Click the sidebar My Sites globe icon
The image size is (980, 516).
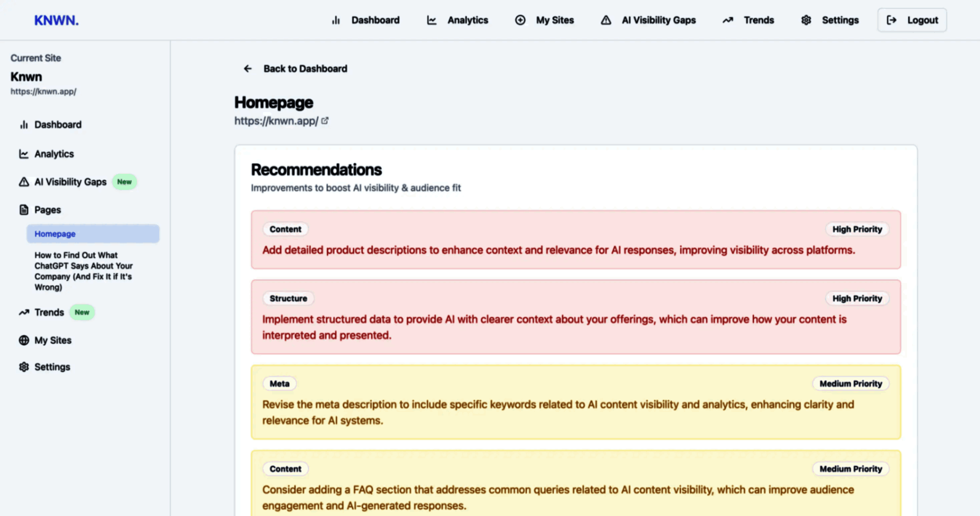coord(24,340)
